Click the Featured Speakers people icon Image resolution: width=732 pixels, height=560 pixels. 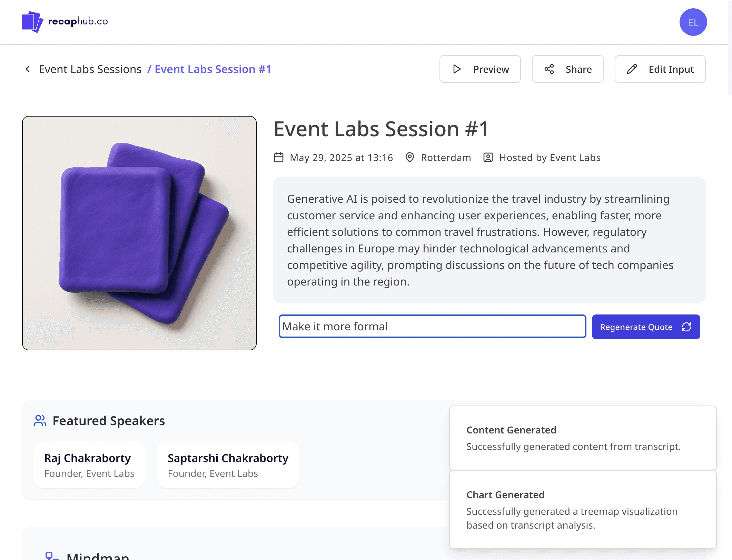click(40, 421)
